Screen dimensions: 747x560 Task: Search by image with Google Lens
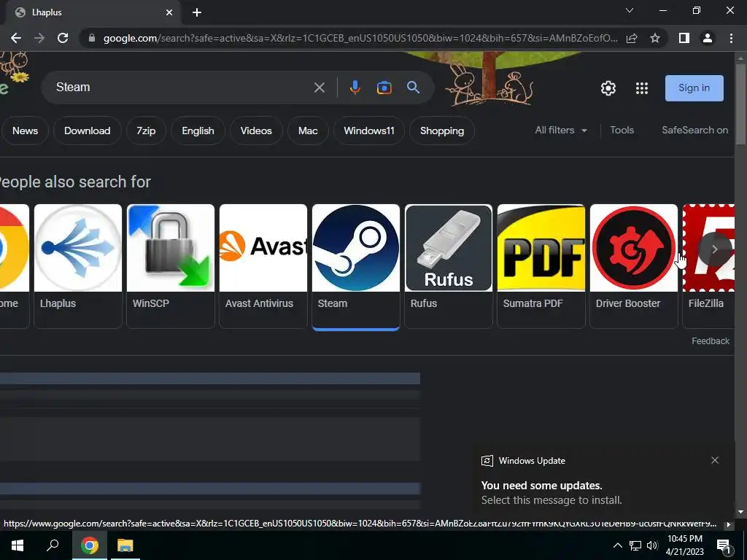(x=384, y=87)
